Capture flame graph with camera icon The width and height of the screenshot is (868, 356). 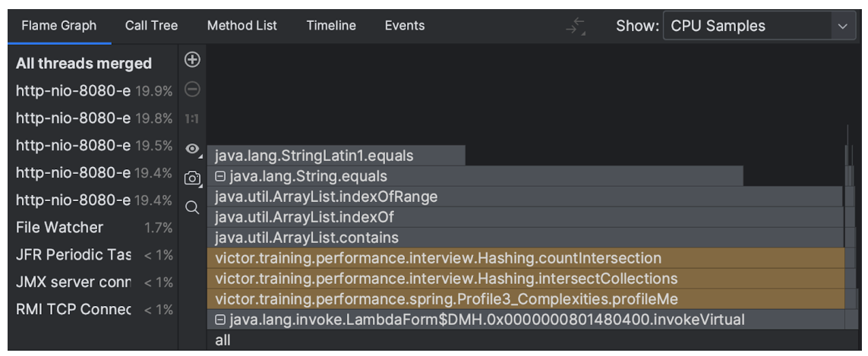click(x=193, y=178)
